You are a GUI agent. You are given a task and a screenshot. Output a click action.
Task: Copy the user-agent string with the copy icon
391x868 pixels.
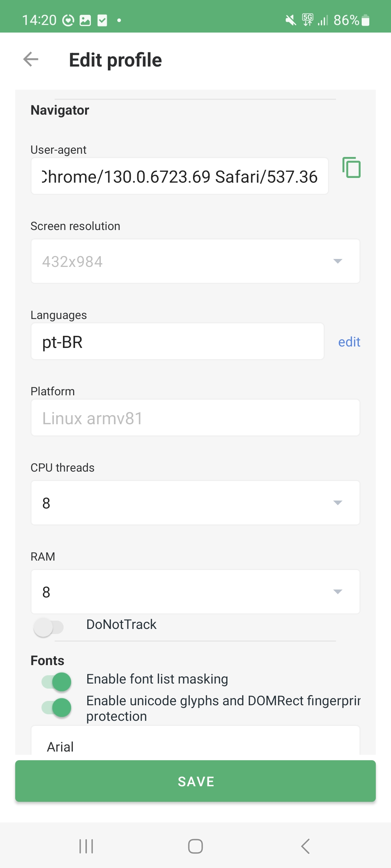pos(352,167)
